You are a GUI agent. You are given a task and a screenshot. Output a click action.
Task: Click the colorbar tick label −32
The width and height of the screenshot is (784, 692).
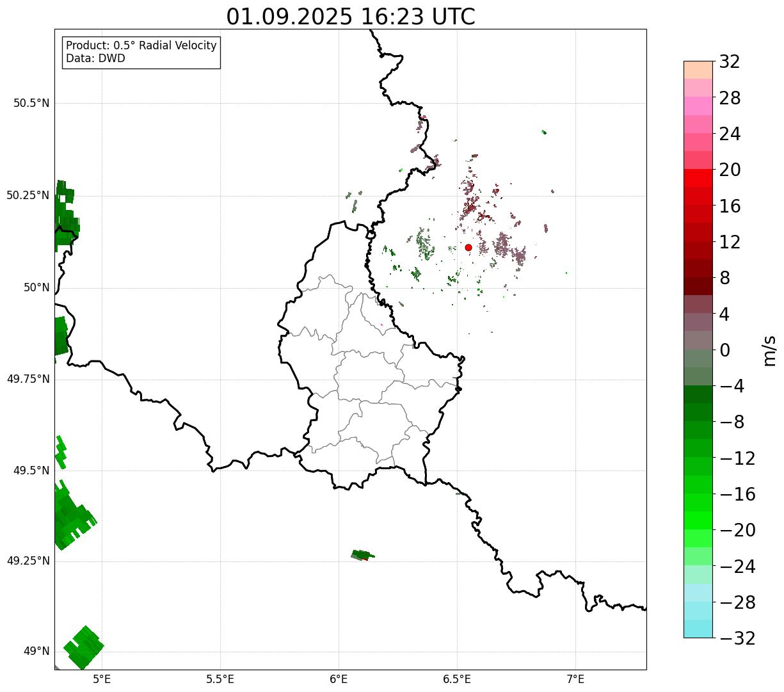pyautogui.click(x=737, y=638)
